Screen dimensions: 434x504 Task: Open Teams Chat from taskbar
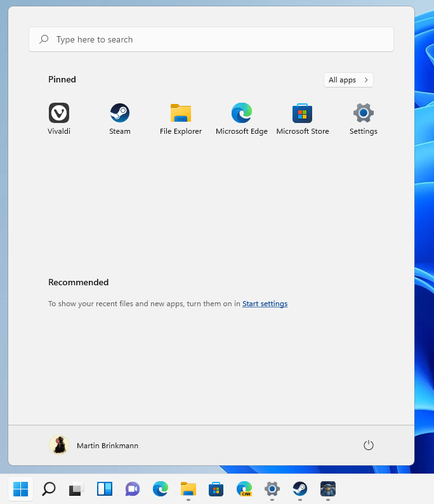[x=133, y=489]
